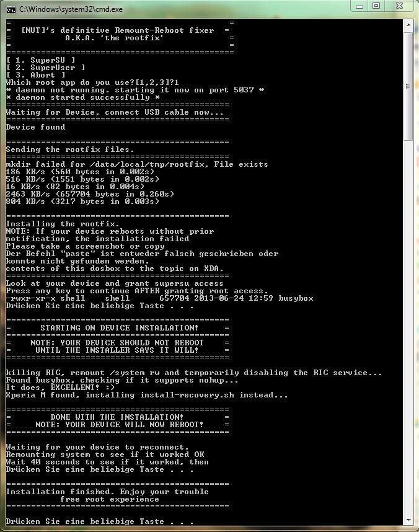The image size is (419, 532).
Task: Click the '[ 3. Abort ]' option line
Action: [35, 75]
